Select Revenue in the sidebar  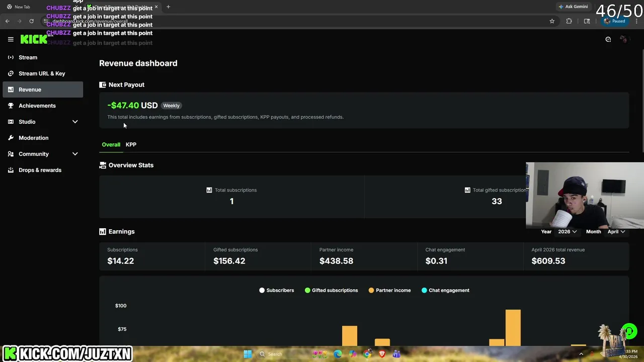(43, 89)
